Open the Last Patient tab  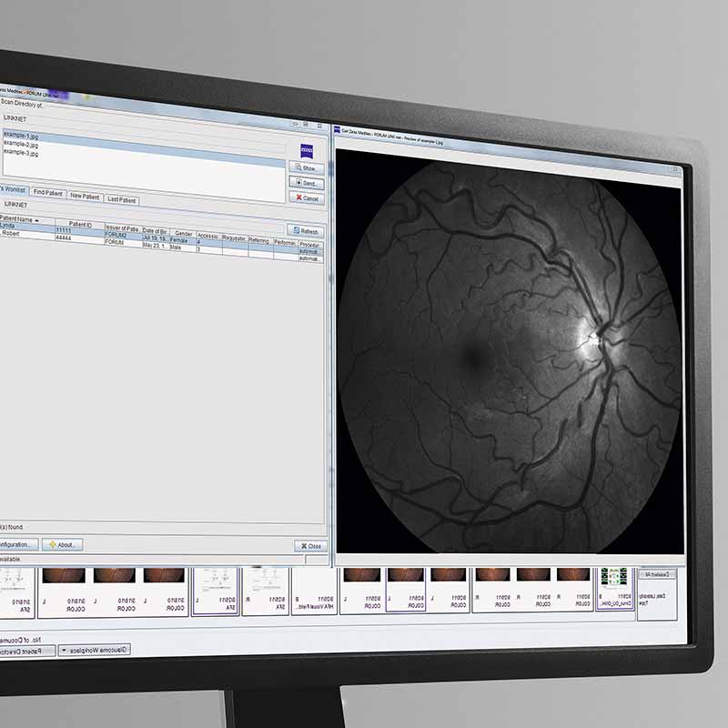[121, 199]
